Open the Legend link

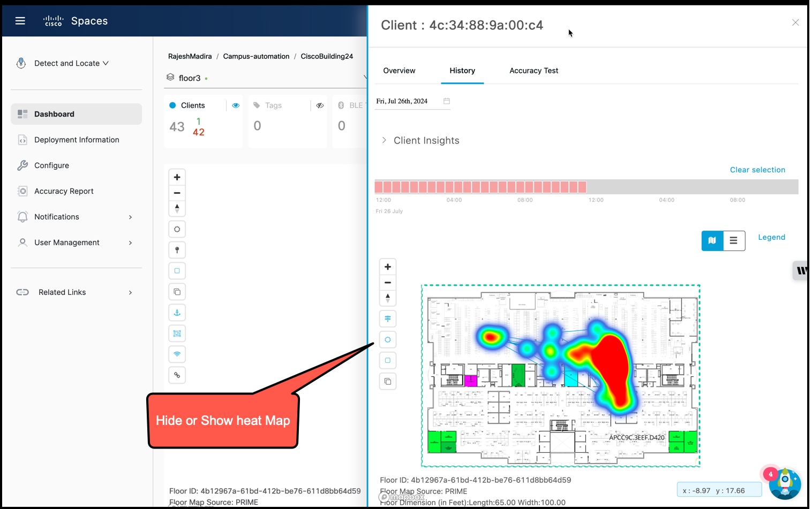[x=771, y=237]
